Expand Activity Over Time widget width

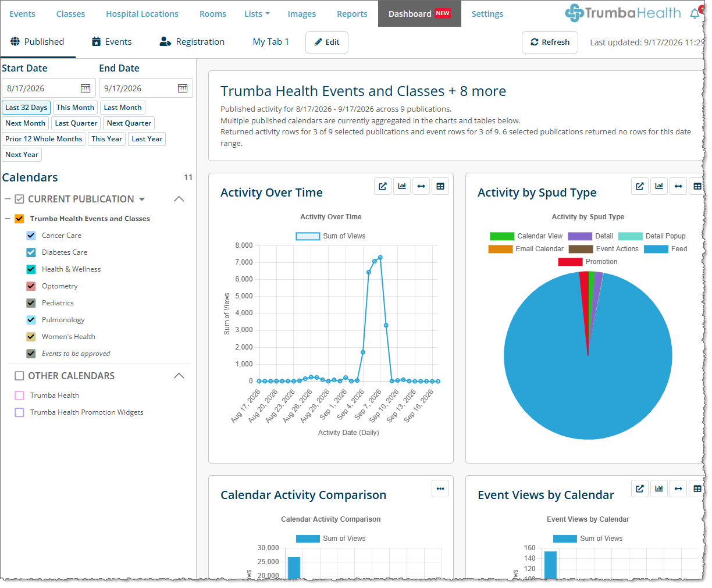(x=421, y=186)
